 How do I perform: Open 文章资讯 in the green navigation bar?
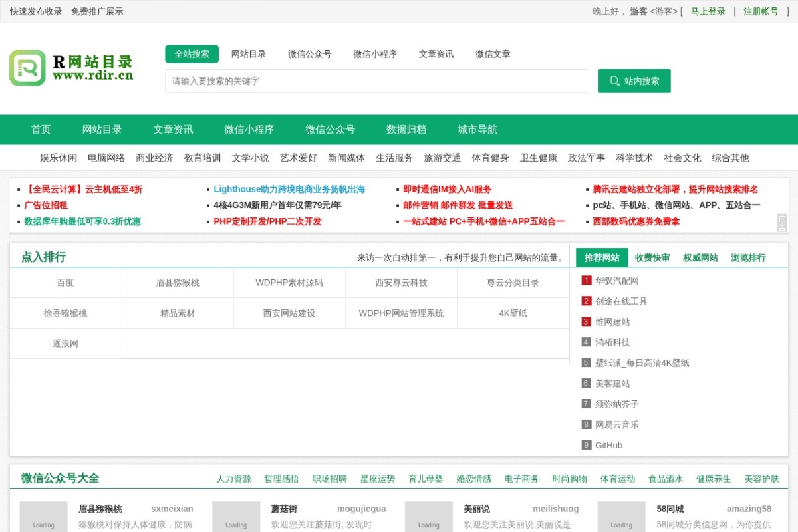(x=174, y=130)
